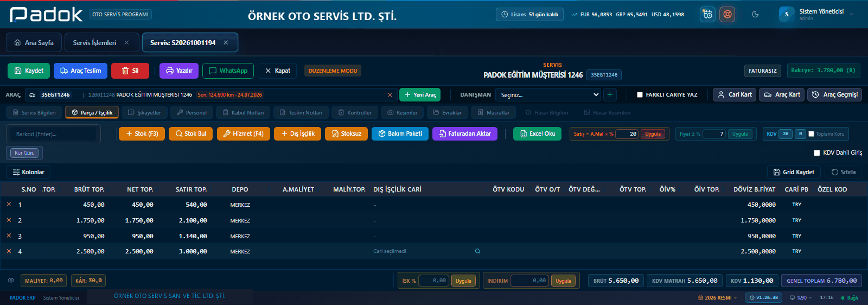Open the Resimler tab
868x305 pixels.
point(402,112)
